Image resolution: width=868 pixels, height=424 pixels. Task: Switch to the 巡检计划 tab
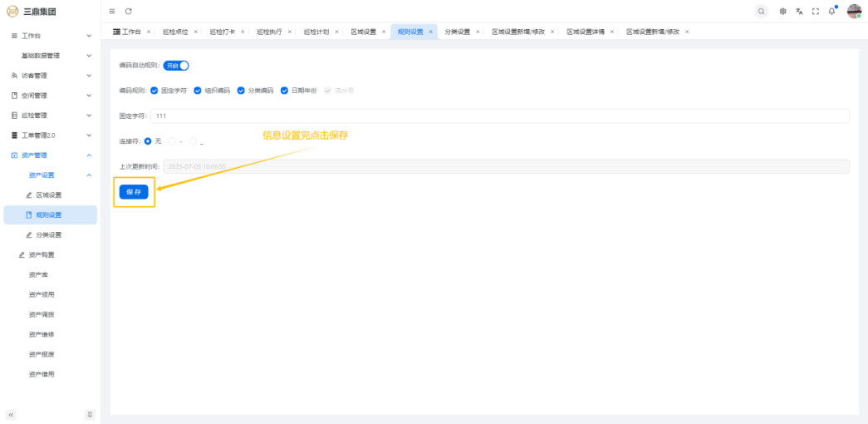pos(316,32)
